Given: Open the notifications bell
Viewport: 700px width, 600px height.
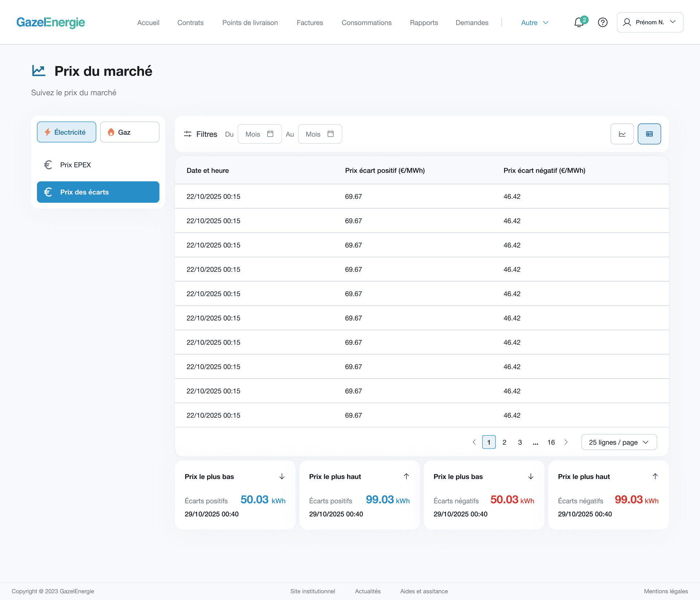Looking at the screenshot, I should 579,23.
